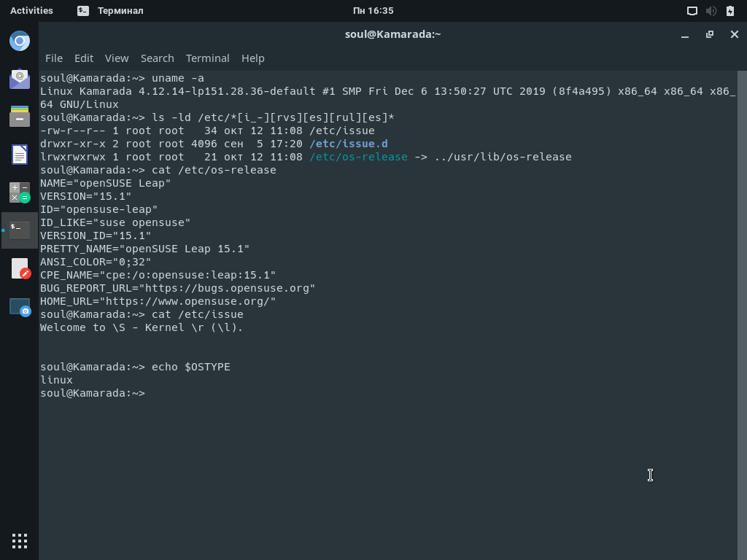Click the /etc/os-release symlink name
Image resolution: width=747 pixels, height=560 pixels.
(358, 157)
